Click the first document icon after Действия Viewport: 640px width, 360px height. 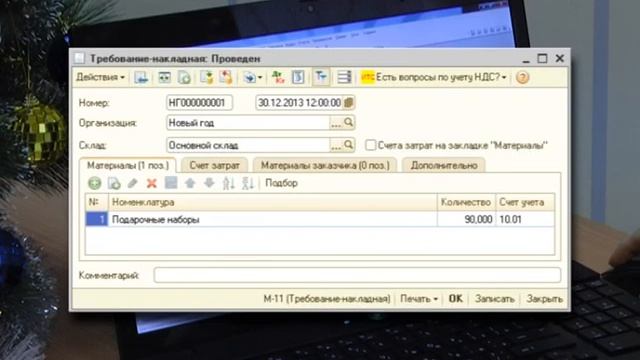[x=141, y=77]
